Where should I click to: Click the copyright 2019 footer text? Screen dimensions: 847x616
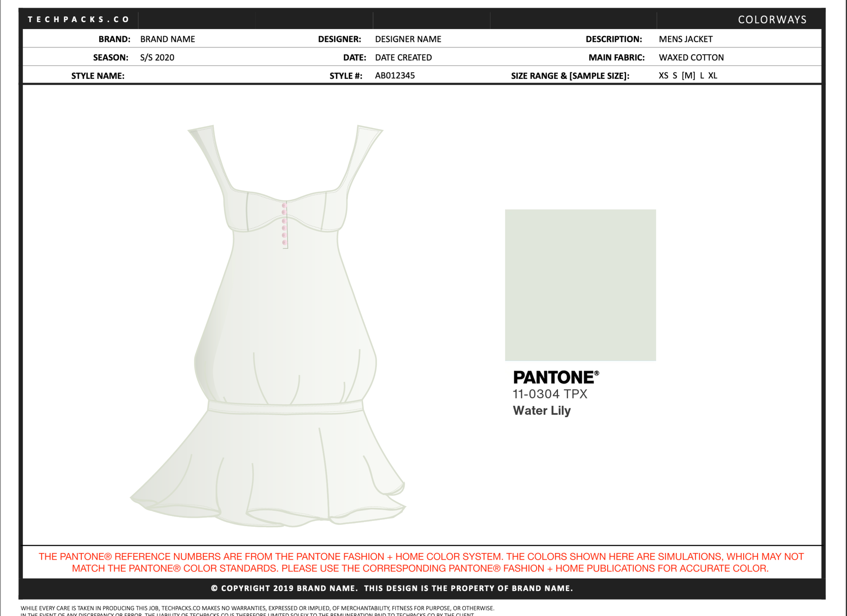pos(391,588)
